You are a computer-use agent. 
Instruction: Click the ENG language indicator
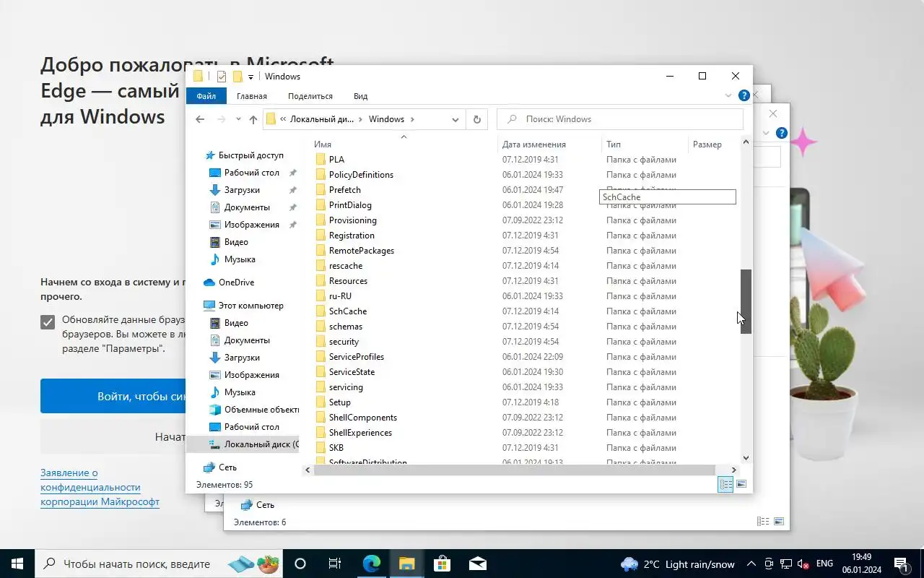tap(824, 564)
